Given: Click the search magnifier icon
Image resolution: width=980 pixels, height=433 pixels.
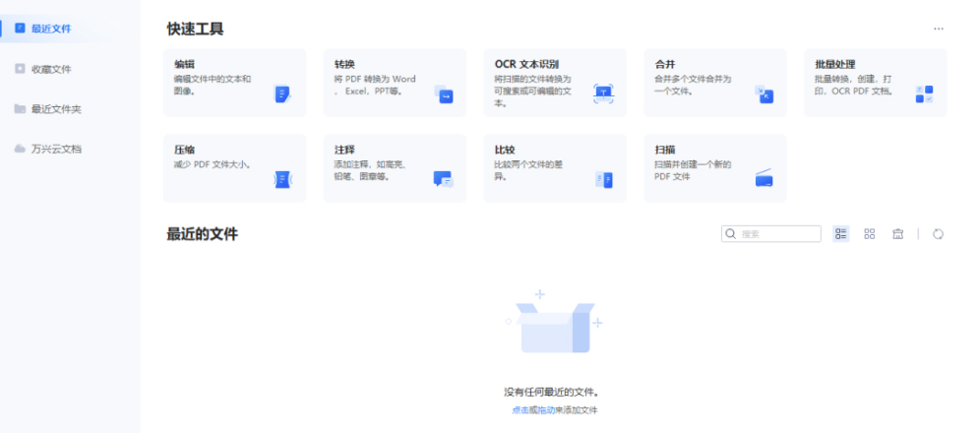Looking at the screenshot, I should [x=730, y=233].
